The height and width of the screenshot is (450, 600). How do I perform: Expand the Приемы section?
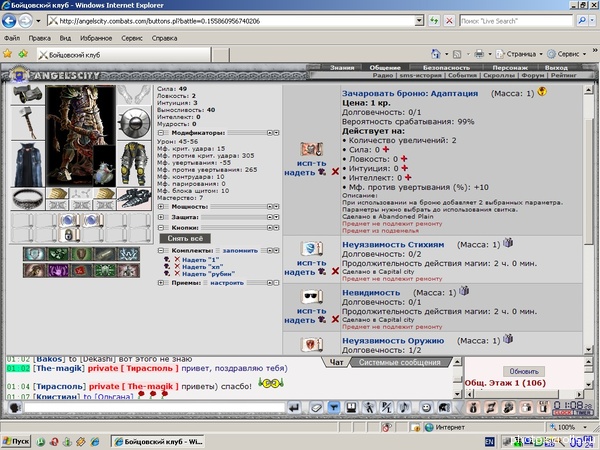tap(161, 283)
